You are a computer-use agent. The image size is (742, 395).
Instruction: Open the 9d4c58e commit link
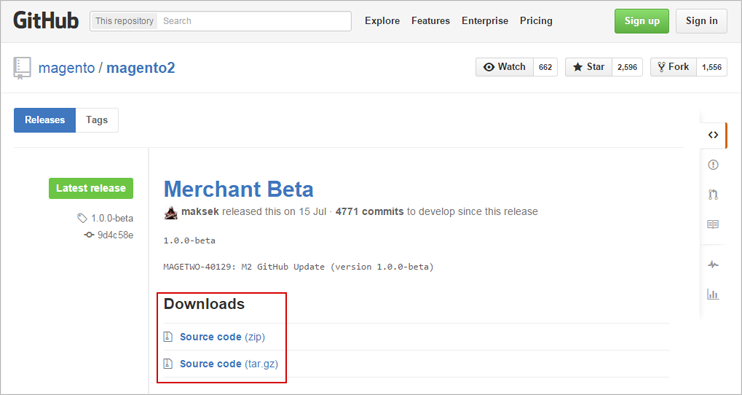coord(115,235)
